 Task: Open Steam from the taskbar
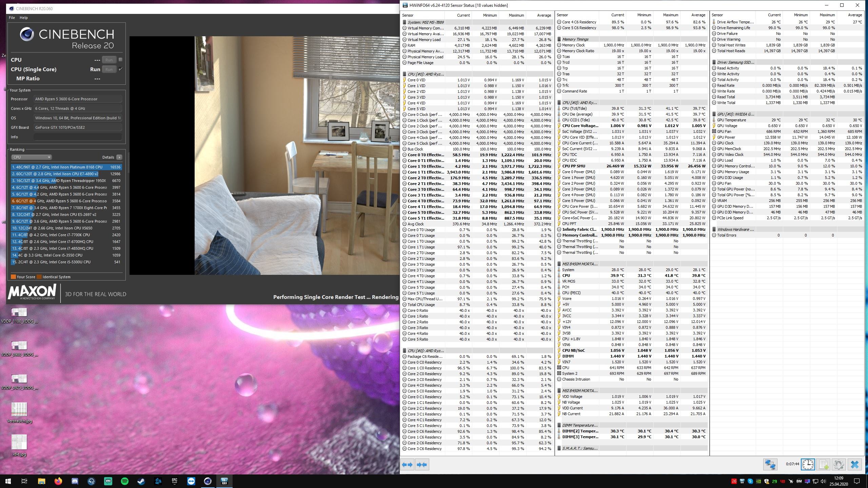(141, 481)
